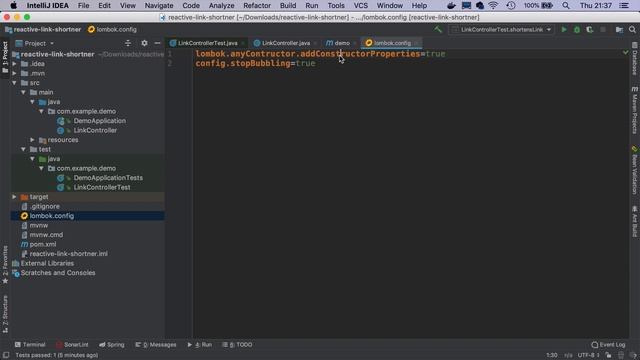Expand the resources folder
Image resolution: width=640 pixels, height=360 pixels.
(33, 140)
